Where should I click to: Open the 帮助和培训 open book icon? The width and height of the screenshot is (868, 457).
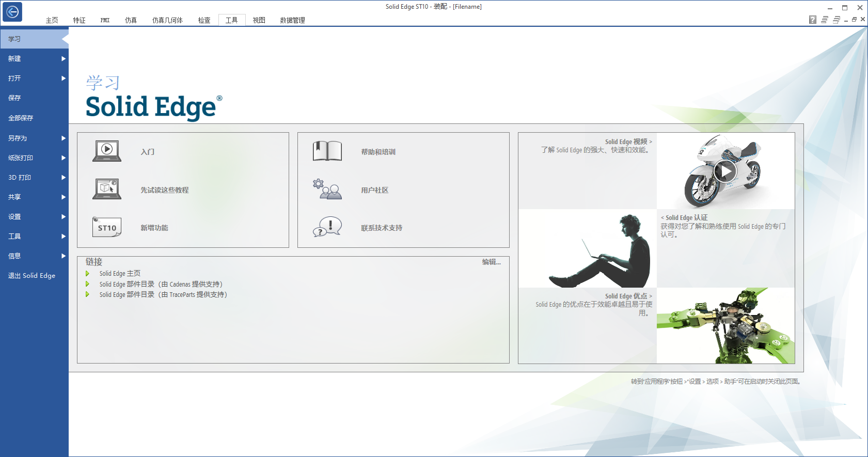[327, 151]
